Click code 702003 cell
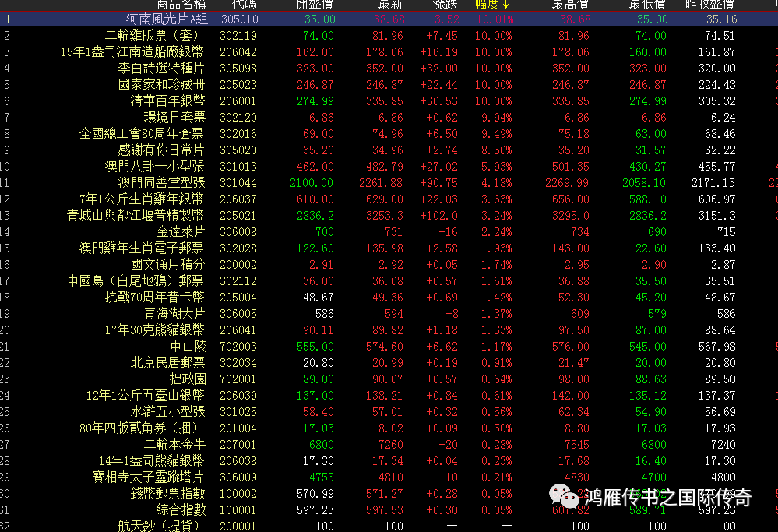 coord(238,347)
